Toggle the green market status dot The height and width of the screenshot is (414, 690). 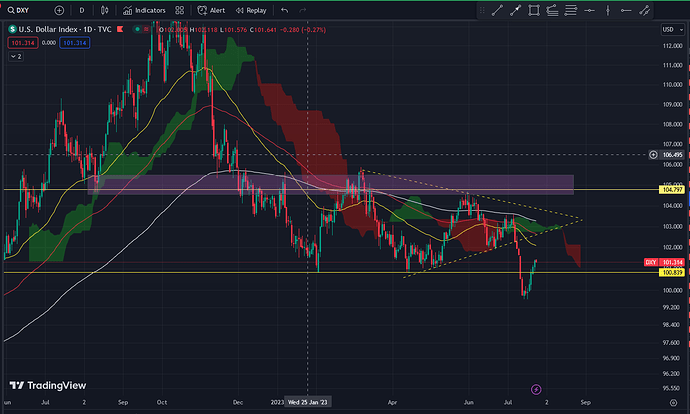[x=138, y=29]
